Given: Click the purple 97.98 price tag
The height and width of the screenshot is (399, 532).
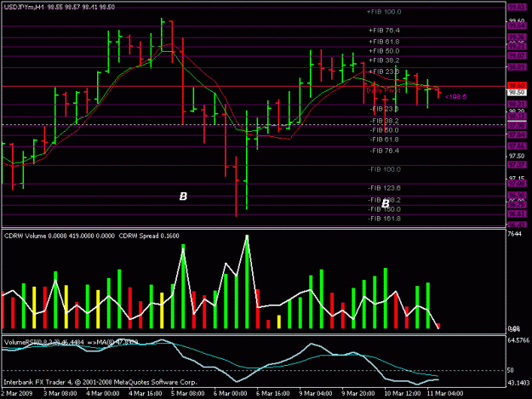Looking at the screenshot, I should point(517,126).
